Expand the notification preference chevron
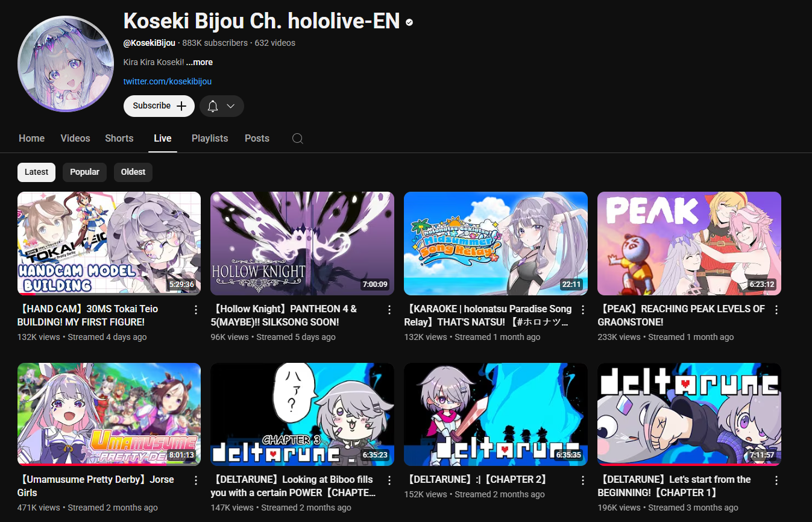This screenshot has height=522, width=812. [x=230, y=106]
